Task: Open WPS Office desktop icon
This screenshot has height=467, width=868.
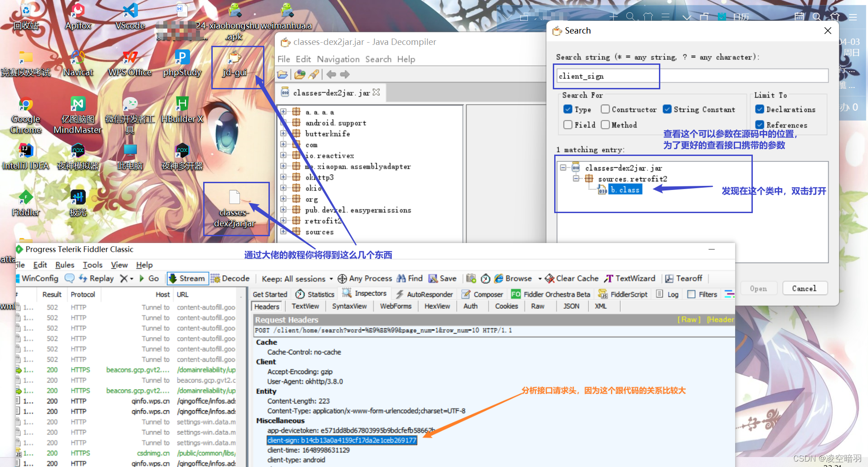Action: (130, 63)
